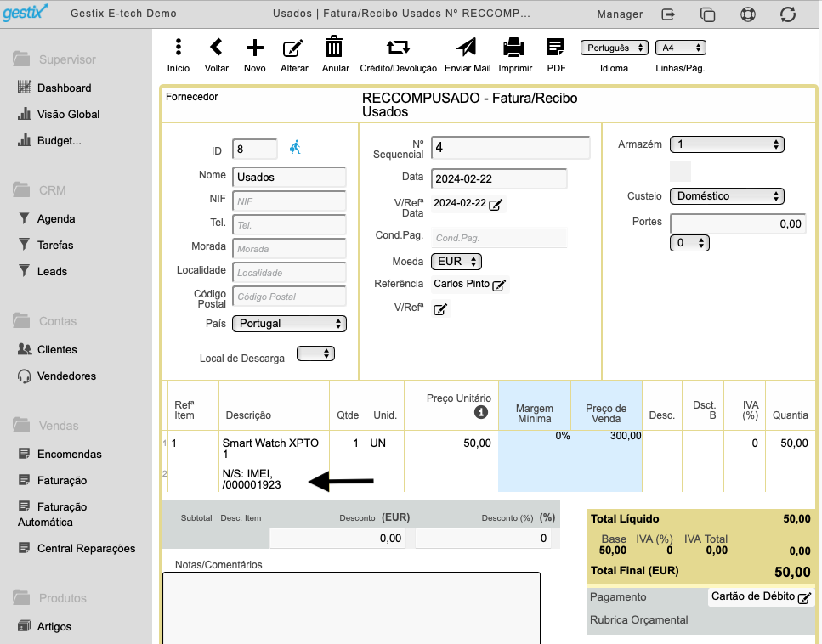Click the duplicate windows icon in header

pyautogui.click(x=708, y=14)
